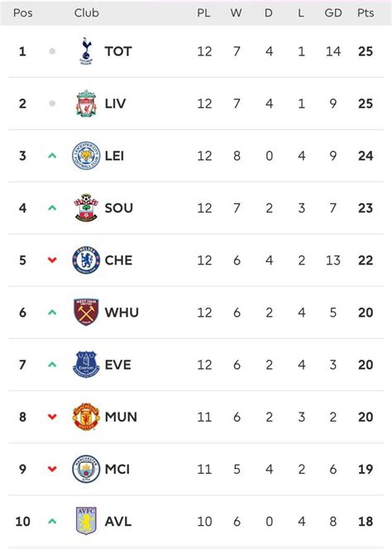Viewport: 392px width, 549px height.
Task: Click the Liverpool club crest
Action: pos(86,103)
